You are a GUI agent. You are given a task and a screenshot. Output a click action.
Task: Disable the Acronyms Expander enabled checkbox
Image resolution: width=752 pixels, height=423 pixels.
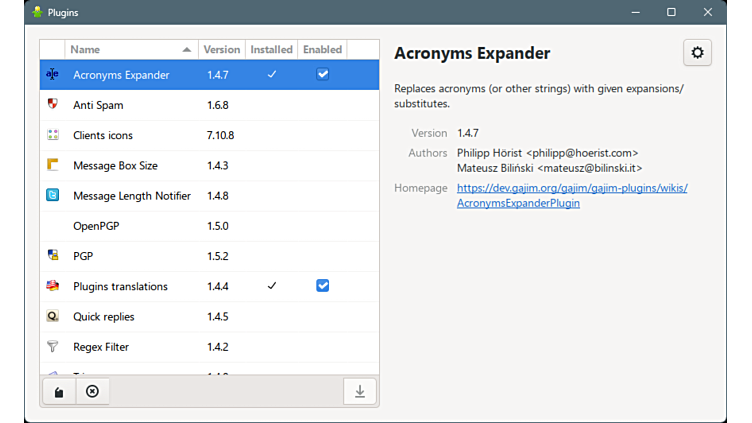pos(322,74)
